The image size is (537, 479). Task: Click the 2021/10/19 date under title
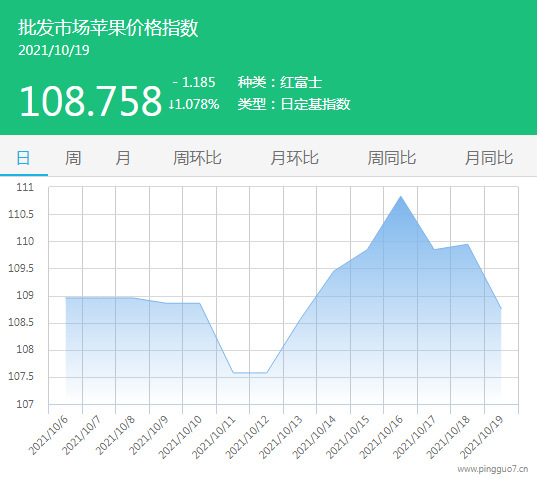pos(54,50)
